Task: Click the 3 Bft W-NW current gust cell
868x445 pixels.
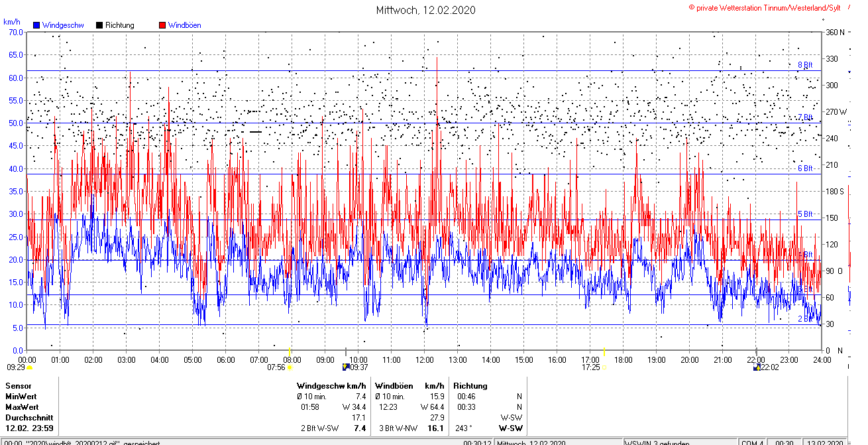Action: coord(398,428)
